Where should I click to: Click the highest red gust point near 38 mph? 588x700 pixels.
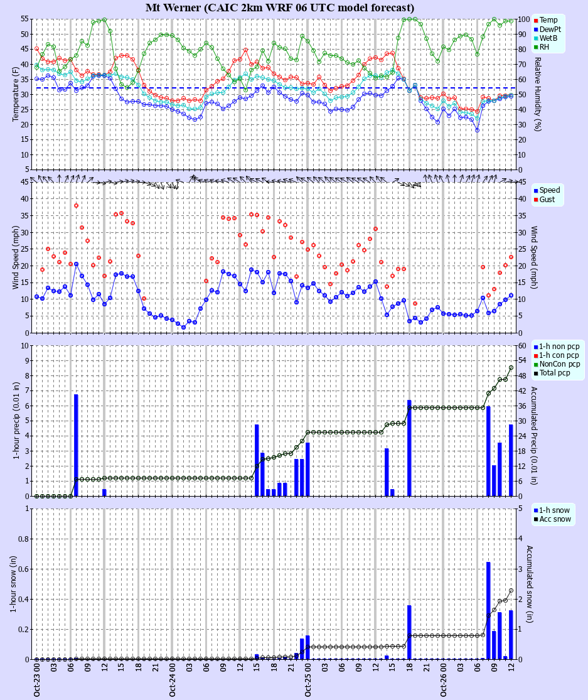tap(77, 206)
